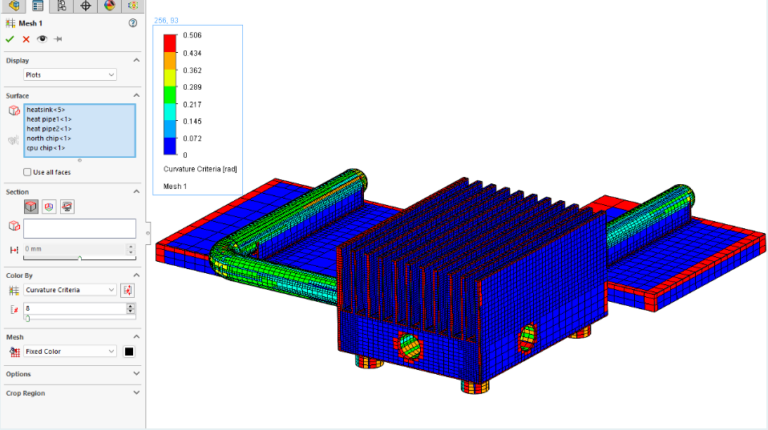Select the second section mode icon

(49, 207)
